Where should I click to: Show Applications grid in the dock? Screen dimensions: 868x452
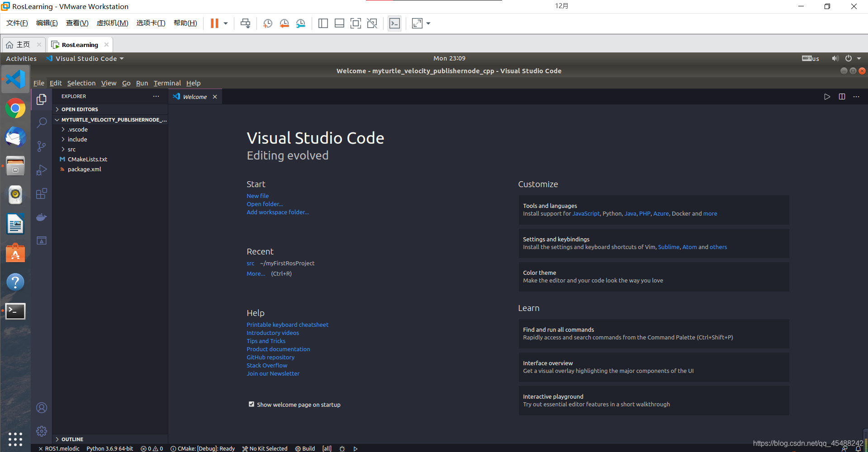(15, 439)
